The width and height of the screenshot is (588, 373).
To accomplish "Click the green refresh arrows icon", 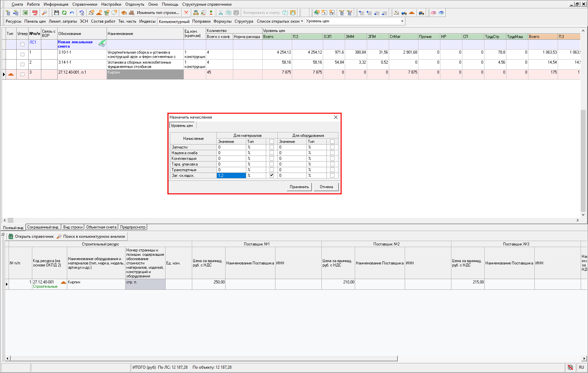I will pyautogui.click(x=64, y=13).
